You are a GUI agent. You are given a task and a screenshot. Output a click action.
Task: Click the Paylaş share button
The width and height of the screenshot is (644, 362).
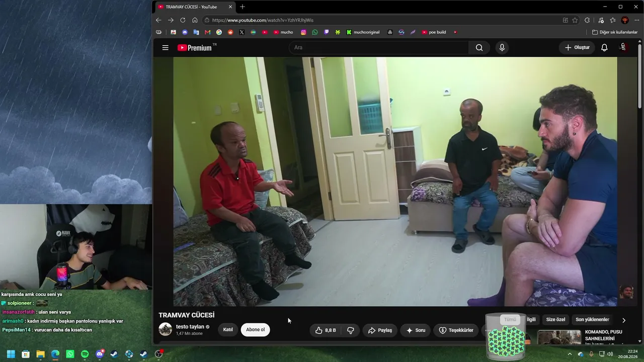[380, 330]
